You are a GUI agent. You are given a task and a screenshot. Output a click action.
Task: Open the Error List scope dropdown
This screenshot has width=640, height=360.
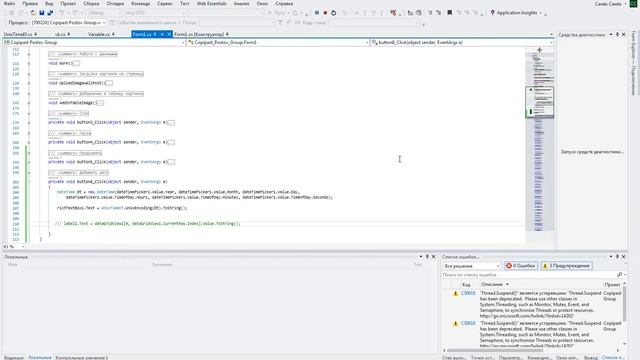pyautogui.click(x=471, y=266)
